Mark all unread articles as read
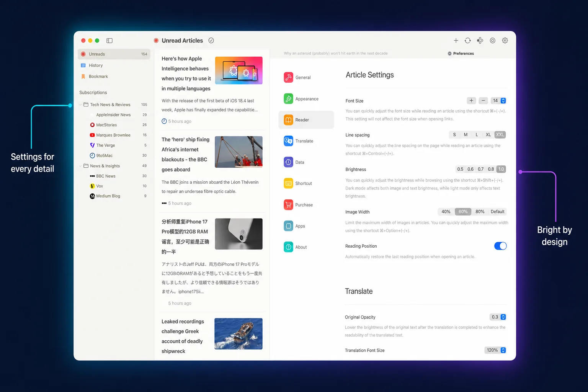588x392 pixels. point(211,41)
